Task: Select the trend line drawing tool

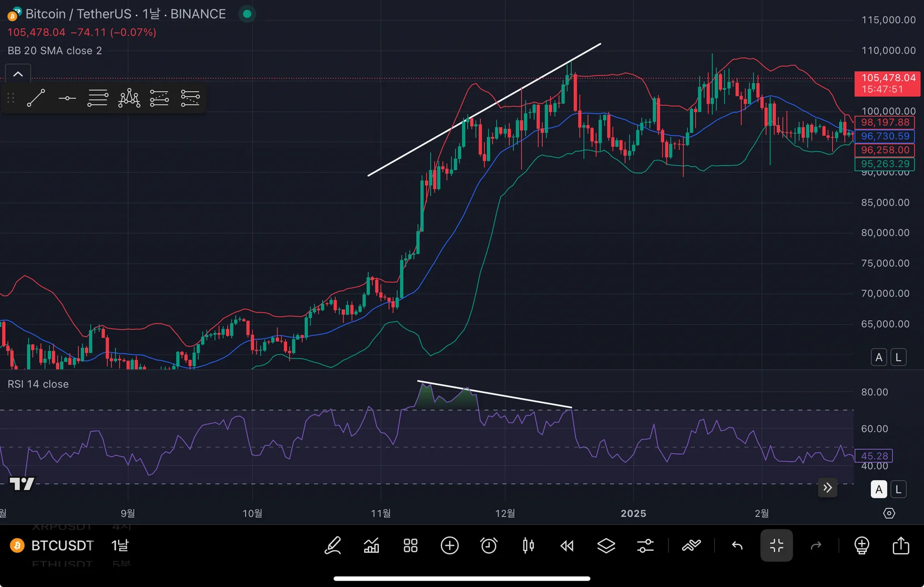Action: click(x=36, y=98)
